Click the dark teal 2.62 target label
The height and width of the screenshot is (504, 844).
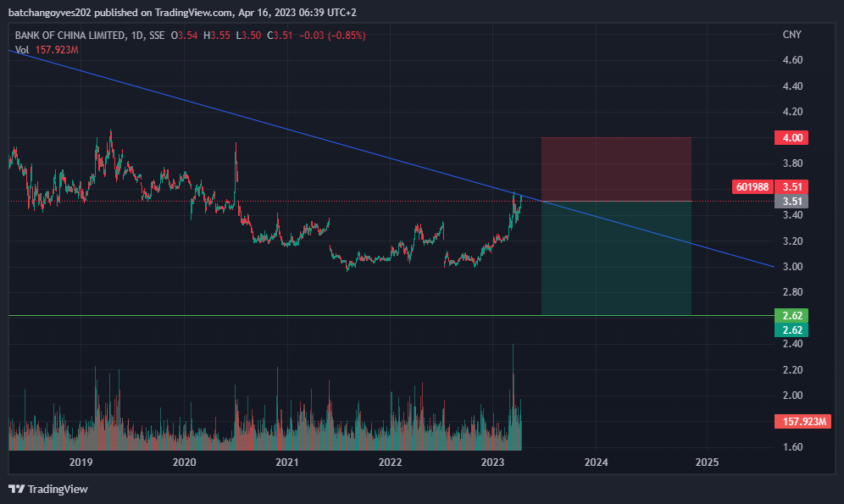pos(791,330)
